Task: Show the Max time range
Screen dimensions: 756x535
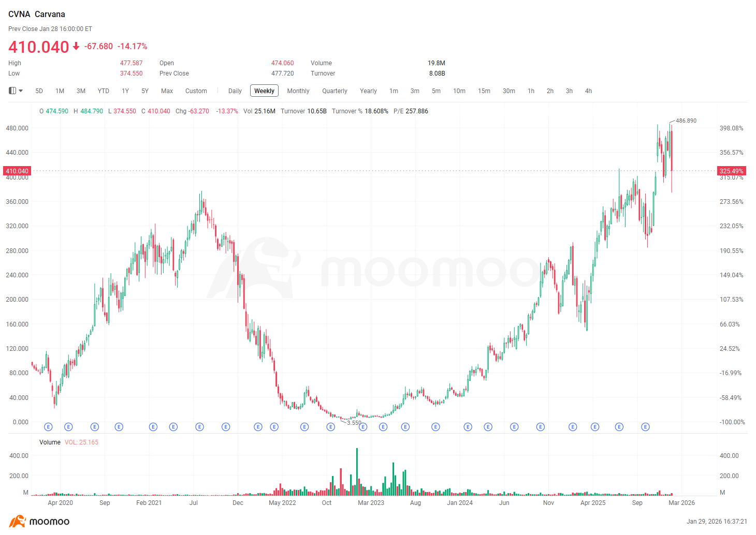Action: tap(167, 91)
